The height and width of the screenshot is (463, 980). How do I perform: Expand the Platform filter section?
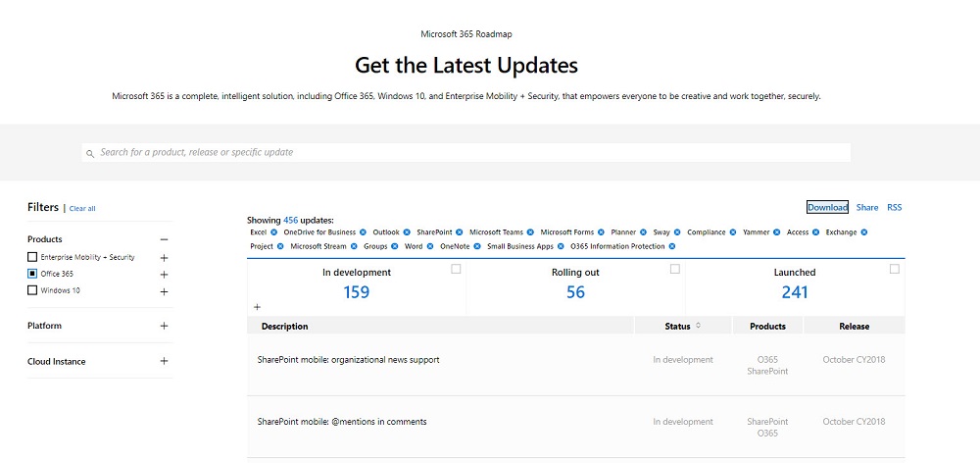pos(164,326)
